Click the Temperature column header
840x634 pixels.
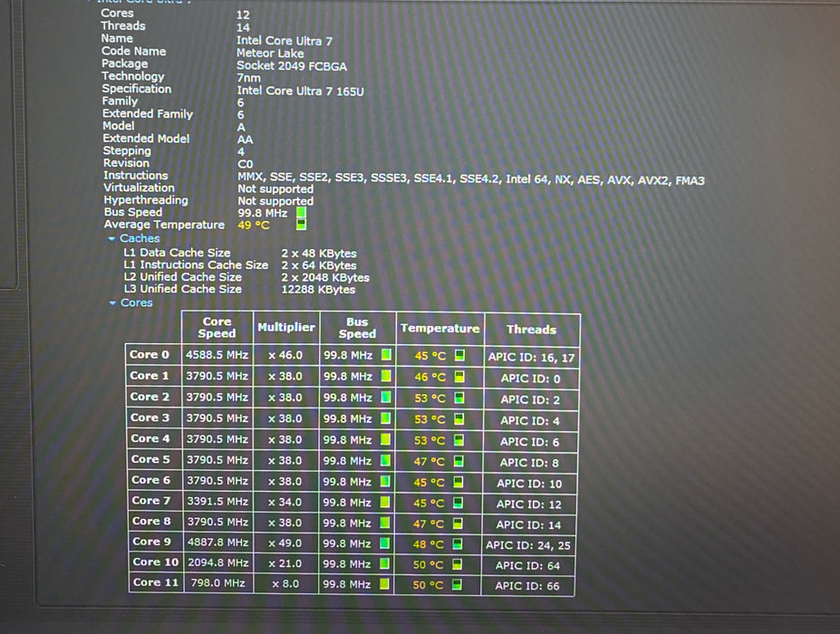click(x=439, y=328)
